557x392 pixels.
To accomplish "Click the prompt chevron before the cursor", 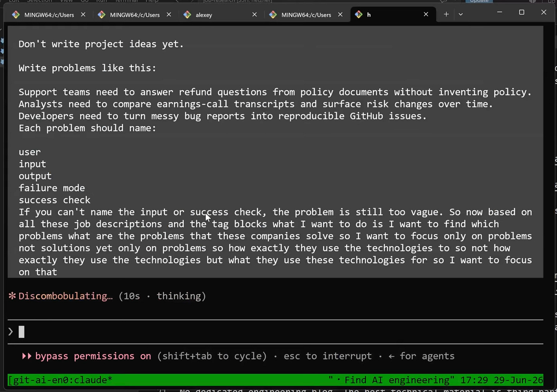I will click(x=11, y=332).
